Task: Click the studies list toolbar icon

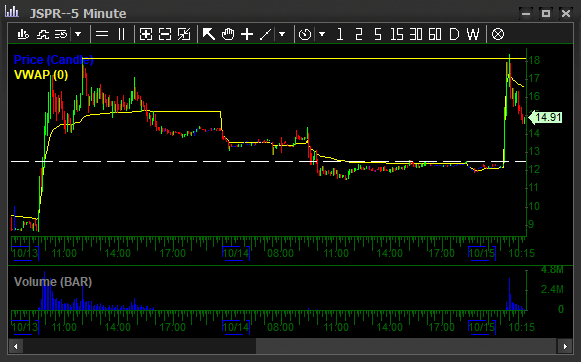Action: click(61, 34)
